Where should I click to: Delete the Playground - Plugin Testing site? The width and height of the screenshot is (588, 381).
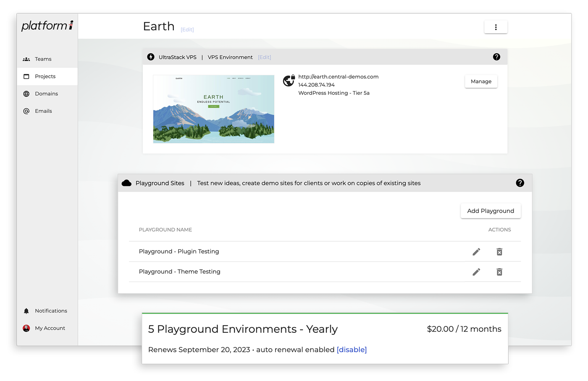click(x=499, y=252)
